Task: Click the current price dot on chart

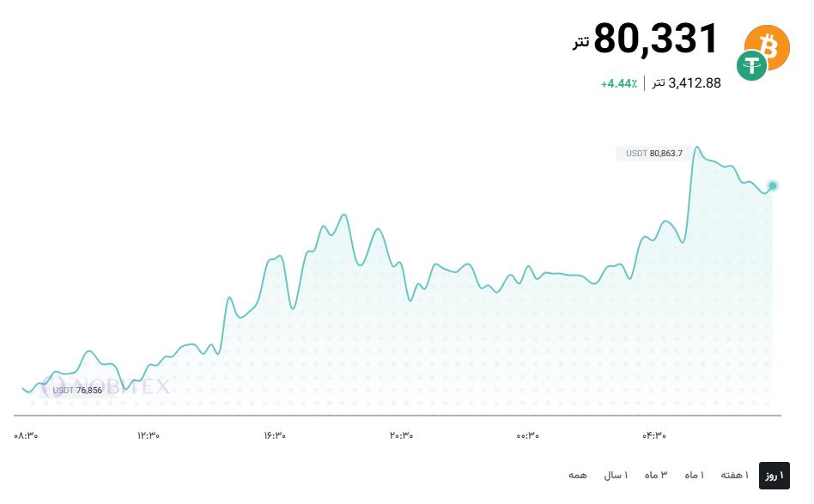Action: [773, 185]
